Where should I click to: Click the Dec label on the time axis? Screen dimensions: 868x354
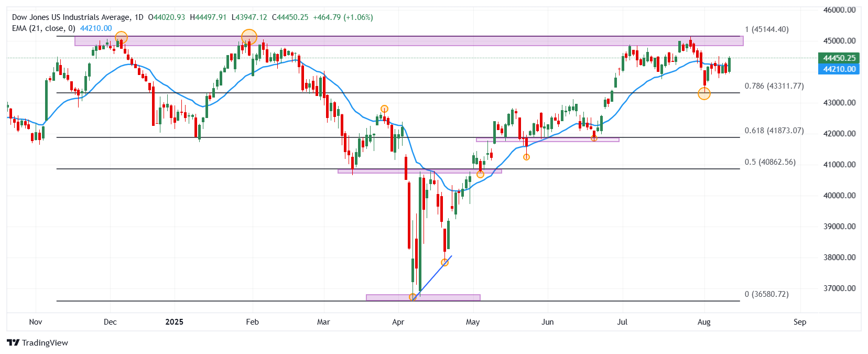coord(110,322)
